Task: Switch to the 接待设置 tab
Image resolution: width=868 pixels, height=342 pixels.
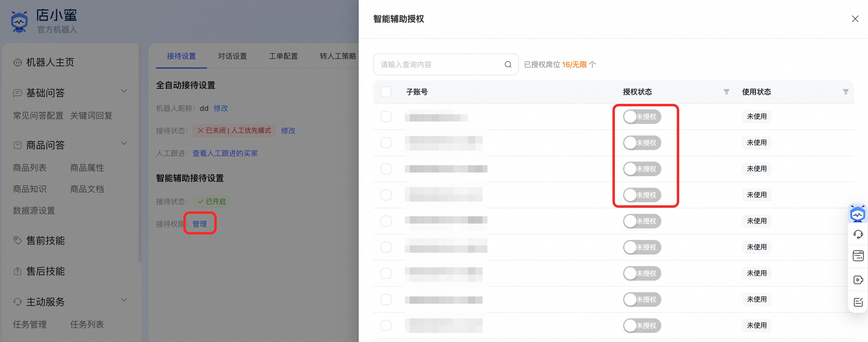Action: click(x=181, y=56)
